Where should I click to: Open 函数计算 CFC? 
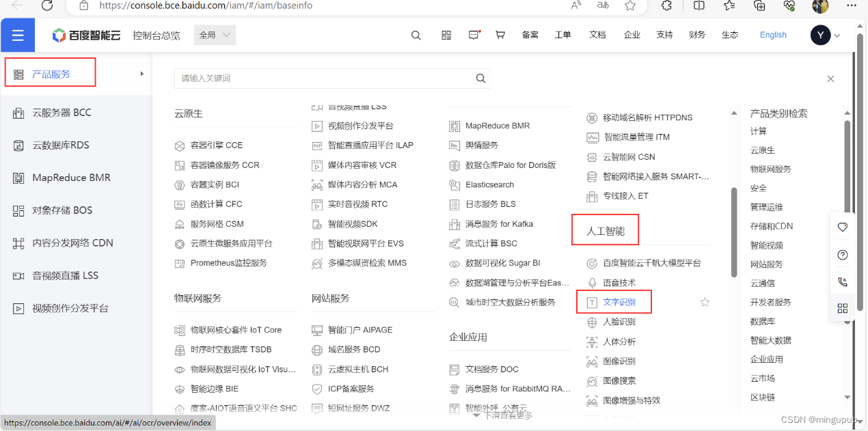click(217, 204)
